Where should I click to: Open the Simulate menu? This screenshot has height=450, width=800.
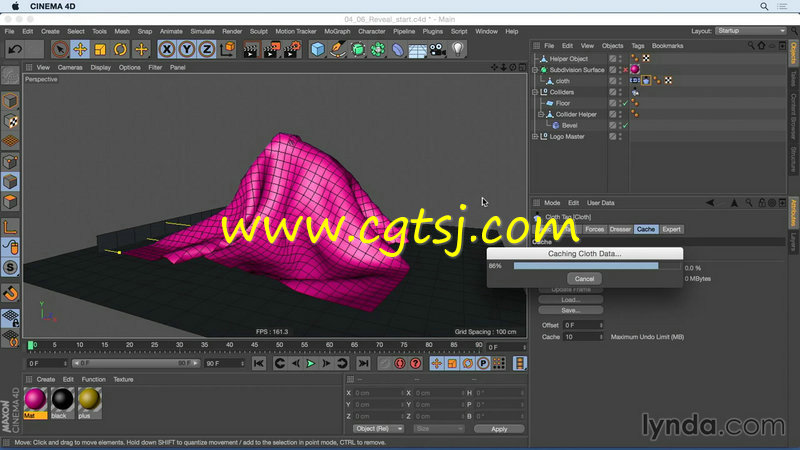pyautogui.click(x=203, y=31)
